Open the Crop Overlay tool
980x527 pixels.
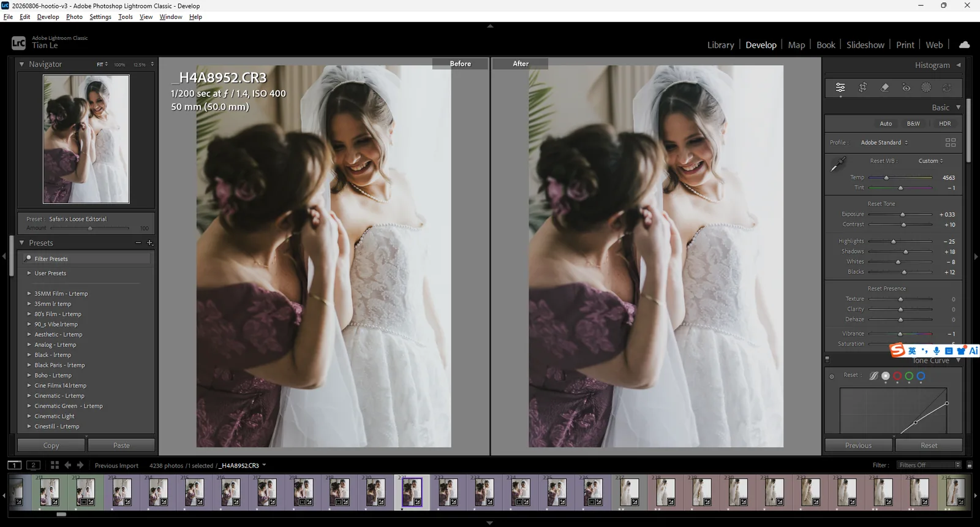click(x=862, y=88)
